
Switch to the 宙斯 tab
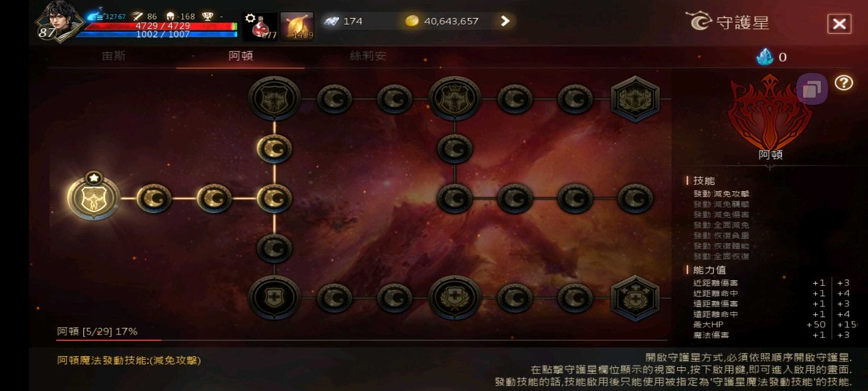pyautogui.click(x=114, y=56)
